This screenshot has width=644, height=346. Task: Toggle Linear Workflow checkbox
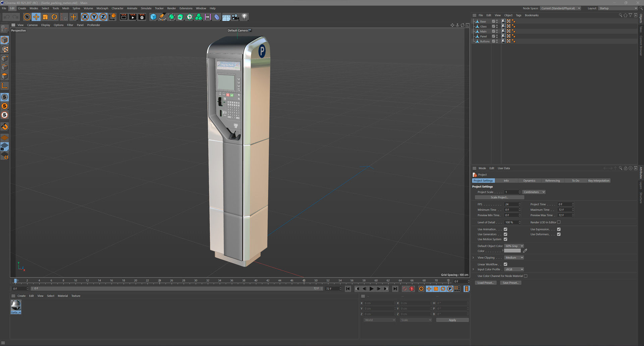coord(505,264)
